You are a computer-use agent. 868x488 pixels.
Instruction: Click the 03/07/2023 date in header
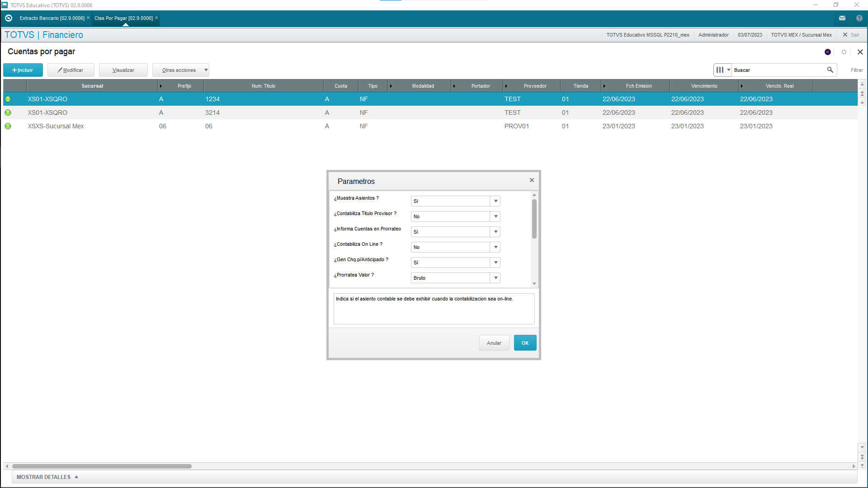point(750,35)
